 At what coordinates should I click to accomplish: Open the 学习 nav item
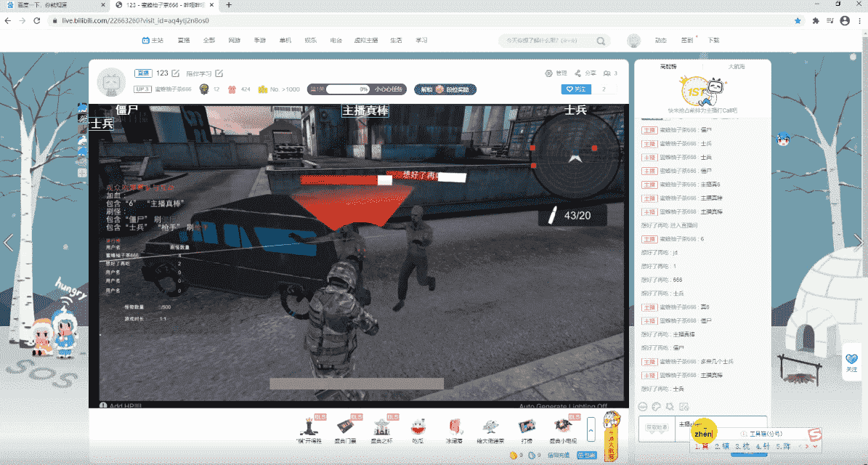(x=421, y=41)
